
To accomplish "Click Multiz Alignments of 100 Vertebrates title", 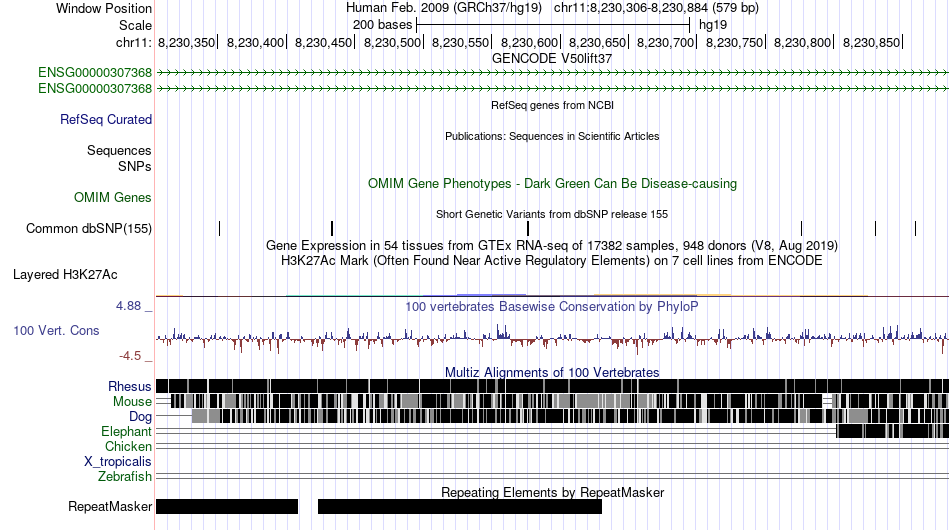I will [x=552, y=372].
